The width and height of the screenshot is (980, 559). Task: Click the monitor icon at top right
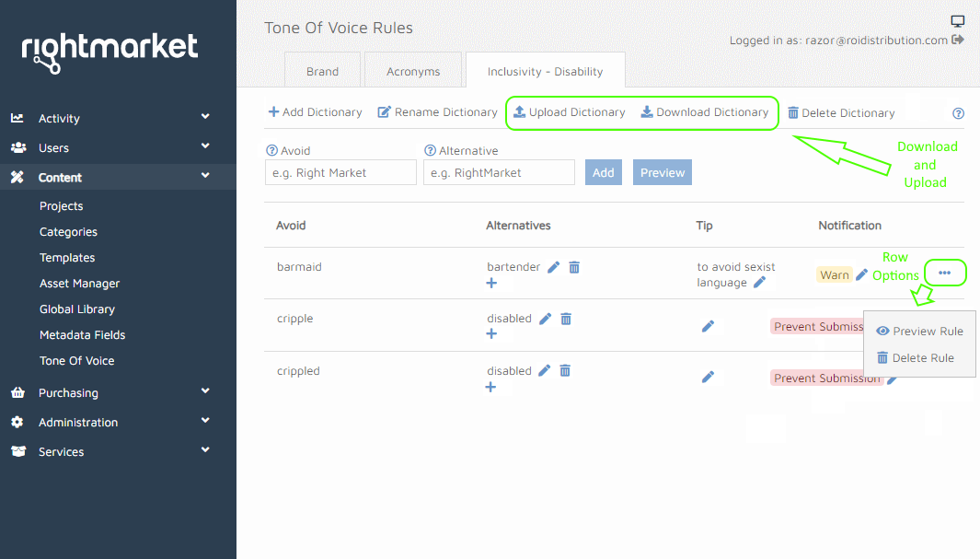click(x=957, y=21)
